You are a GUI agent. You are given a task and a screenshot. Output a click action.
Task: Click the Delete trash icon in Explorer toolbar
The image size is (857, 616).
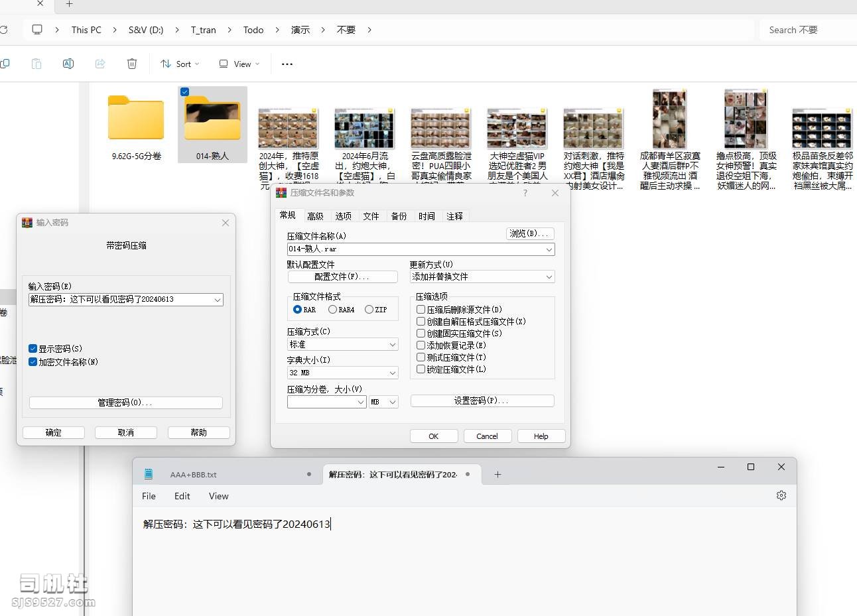(132, 64)
